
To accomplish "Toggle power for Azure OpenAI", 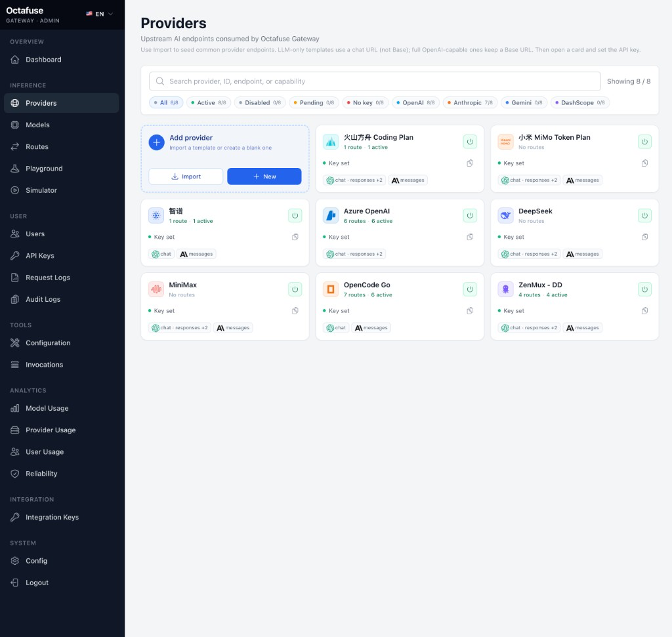I will (x=470, y=215).
